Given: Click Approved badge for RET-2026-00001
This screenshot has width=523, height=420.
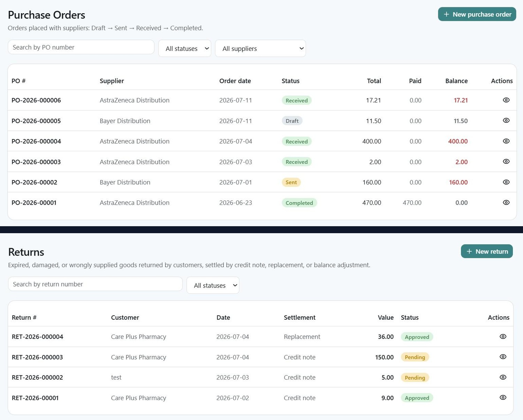Looking at the screenshot, I should point(417,398).
